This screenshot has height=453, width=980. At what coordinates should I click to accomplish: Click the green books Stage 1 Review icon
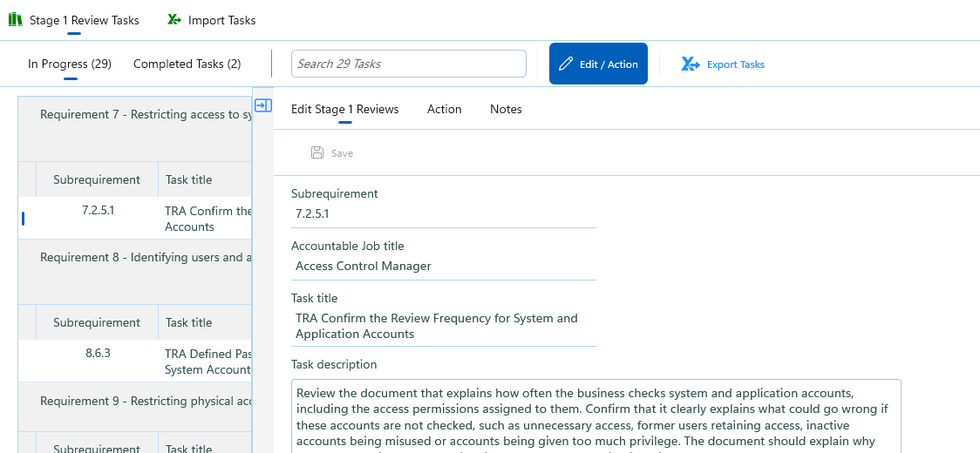coord(16,20)
